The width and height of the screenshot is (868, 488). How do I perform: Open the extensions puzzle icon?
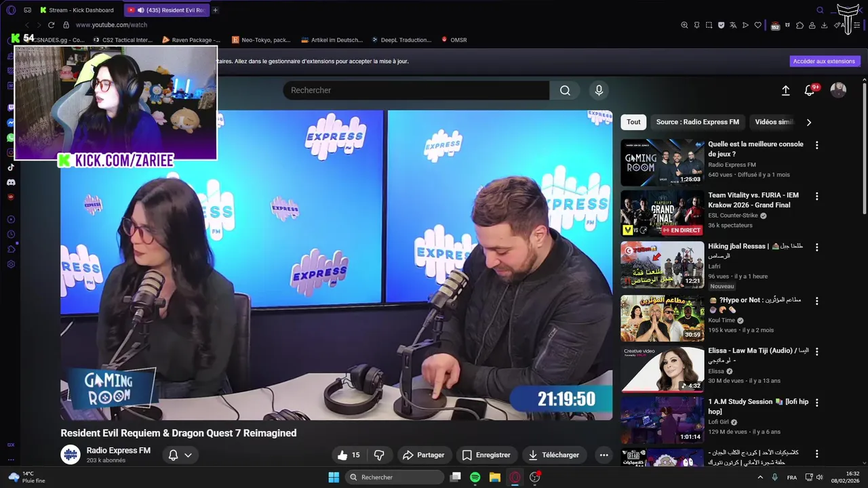(x=800, y=25)
